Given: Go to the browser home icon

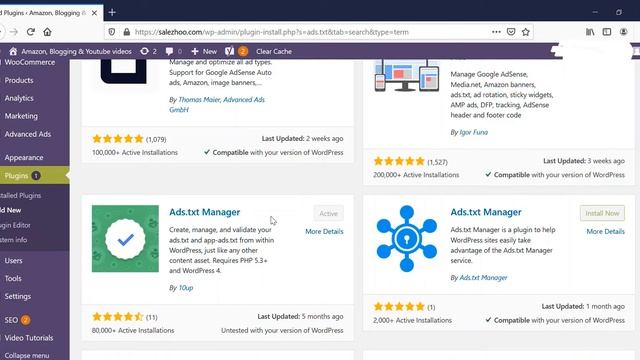Looking at the screenshot, I should (47, 32).
